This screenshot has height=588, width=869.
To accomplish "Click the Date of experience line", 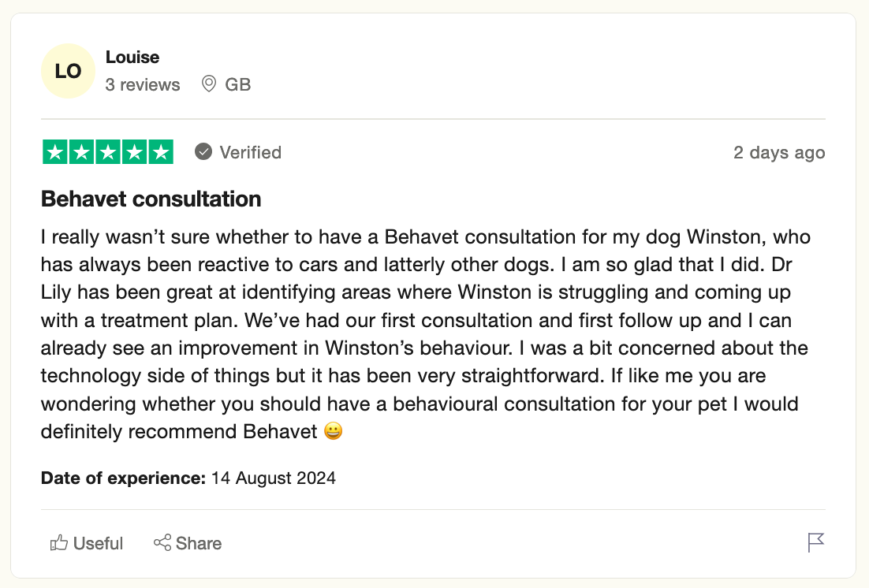I will click(x=188, y=478).
